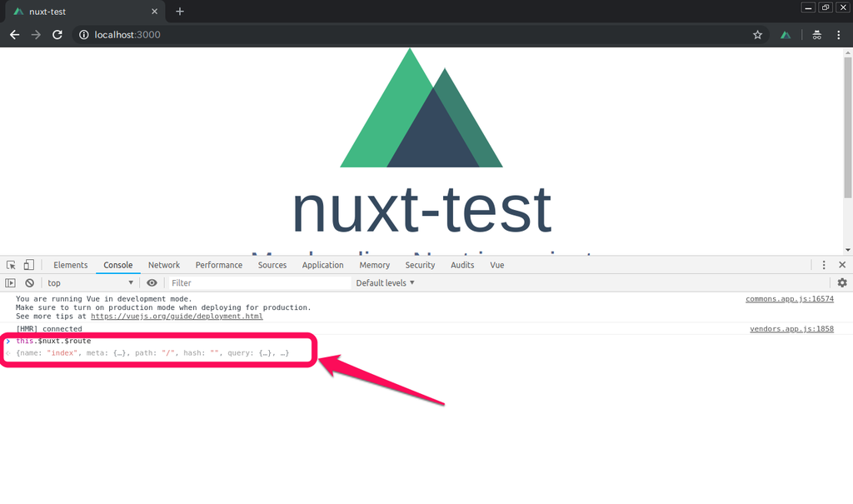Create a live expression with eye icon

[x=152, y=283]
